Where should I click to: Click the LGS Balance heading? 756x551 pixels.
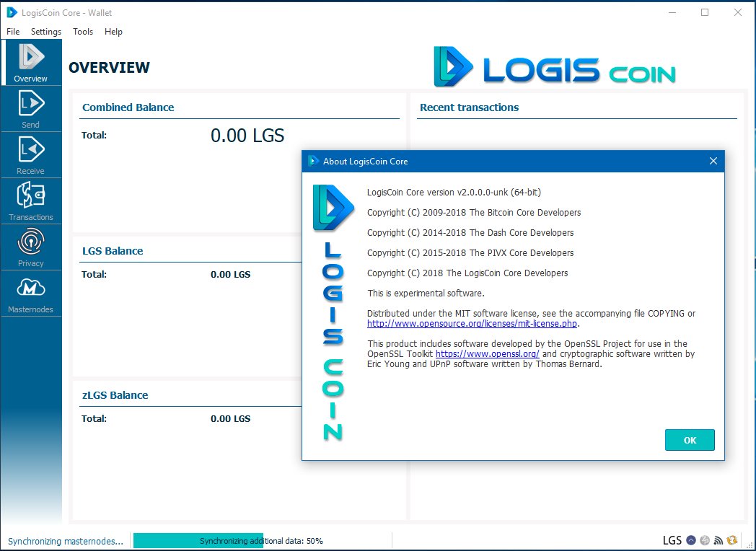[113, 251]
